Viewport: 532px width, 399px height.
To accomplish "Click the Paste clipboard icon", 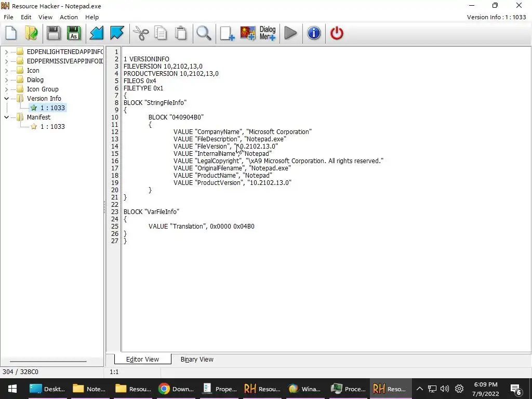I will pyautogui.click(x=181, y=33).
